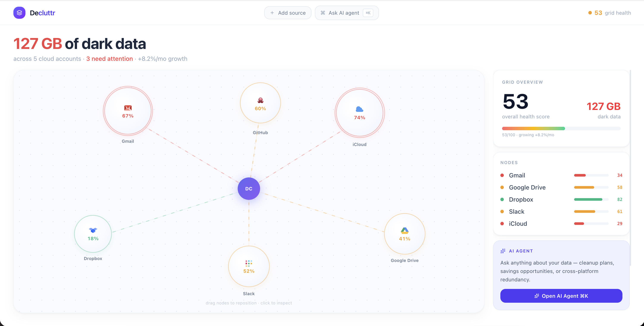Click the Gmail envelope node icon

(128, 108)
